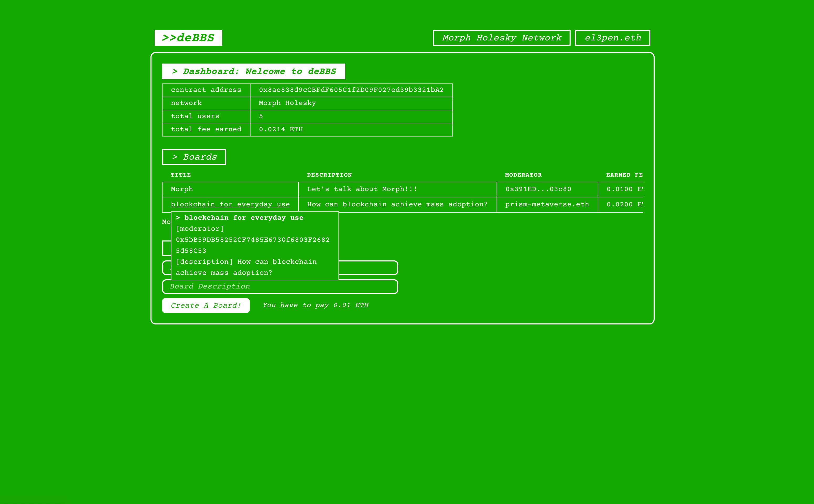Click "Let's talk about Morph!!!" description
814x504 pixels.
coord(362,189)
